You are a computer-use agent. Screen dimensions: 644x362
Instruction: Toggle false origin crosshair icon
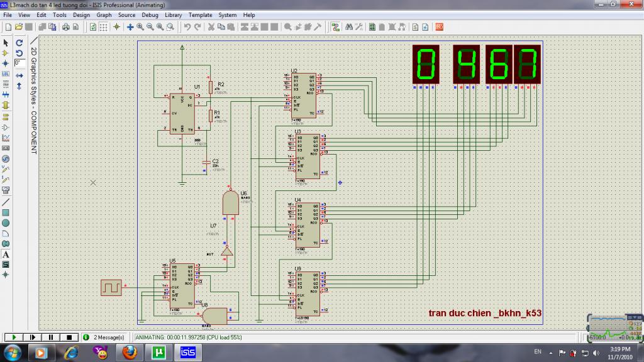tap(116, 27)
